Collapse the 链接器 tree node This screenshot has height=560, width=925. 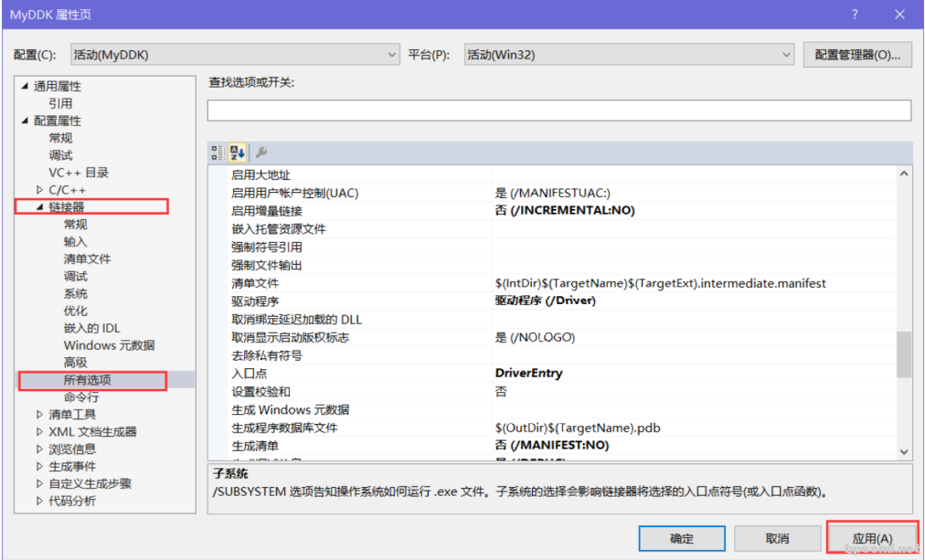pyautogui.click(x=39, y=206)
